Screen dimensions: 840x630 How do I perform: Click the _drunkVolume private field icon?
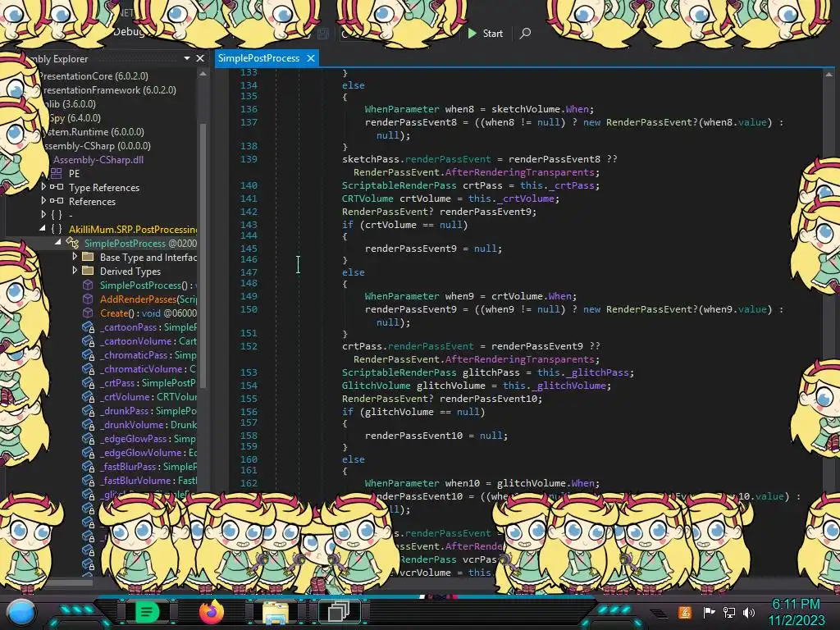[x=89, y=425]
